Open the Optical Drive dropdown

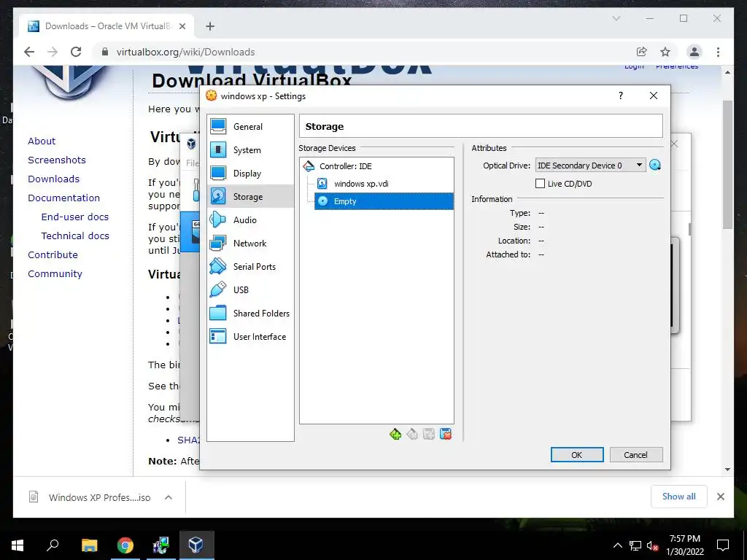tap(591, 166)
